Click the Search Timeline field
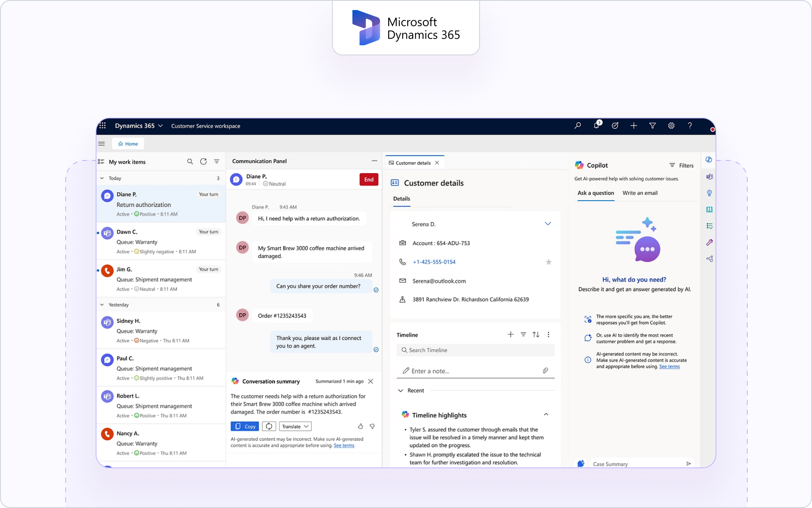 pos(475,350)
